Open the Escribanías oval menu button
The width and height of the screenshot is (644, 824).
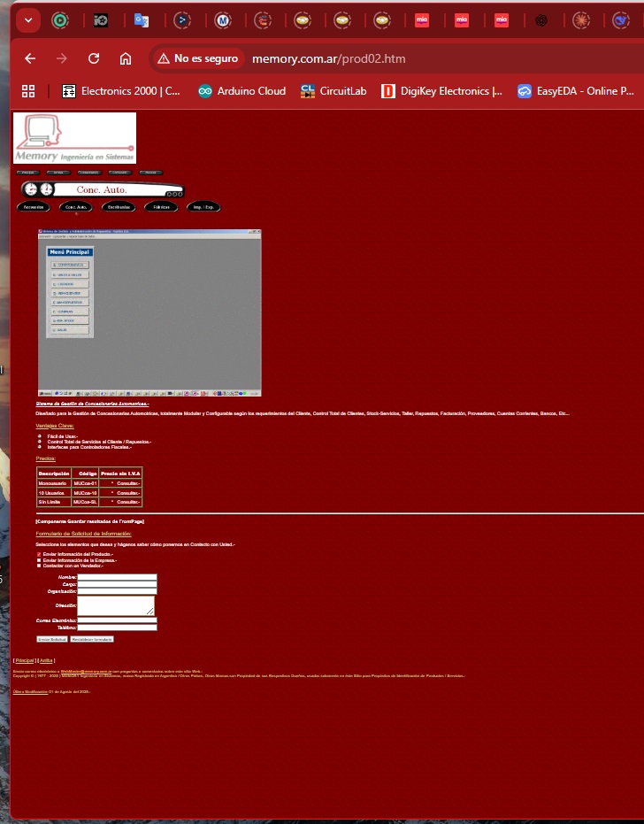pyautogui.click(x=119, y=207)
